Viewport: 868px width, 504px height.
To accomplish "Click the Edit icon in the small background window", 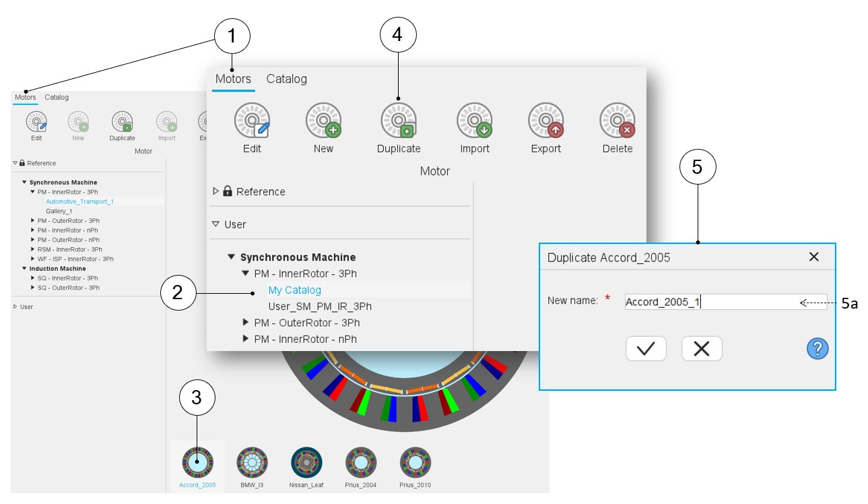I will pos(36,122).
